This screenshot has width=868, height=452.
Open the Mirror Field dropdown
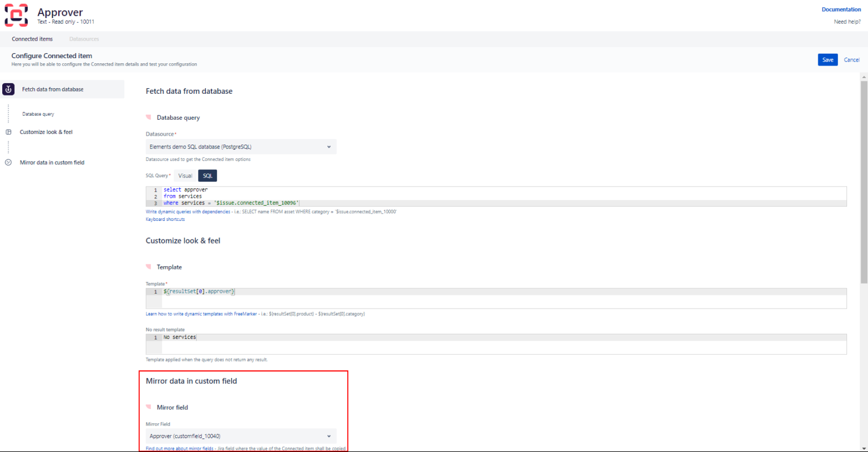coord(241,436)
